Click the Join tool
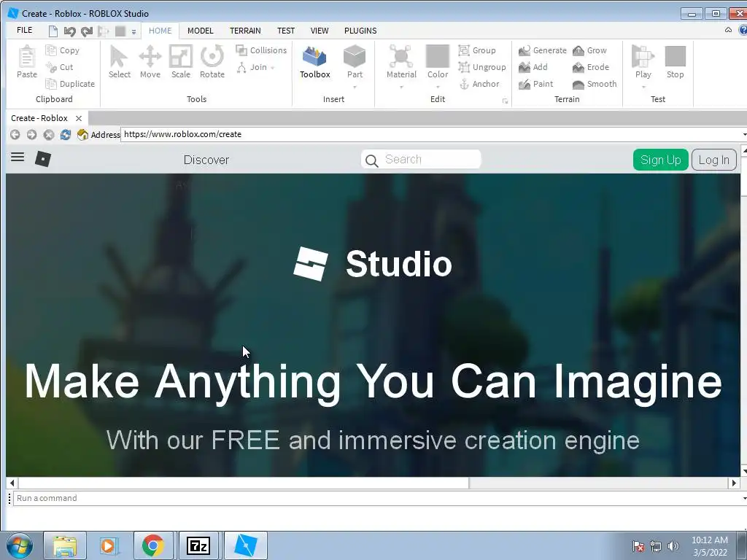The height and width of the screenshot is (560, 747). tap(252, 67)
